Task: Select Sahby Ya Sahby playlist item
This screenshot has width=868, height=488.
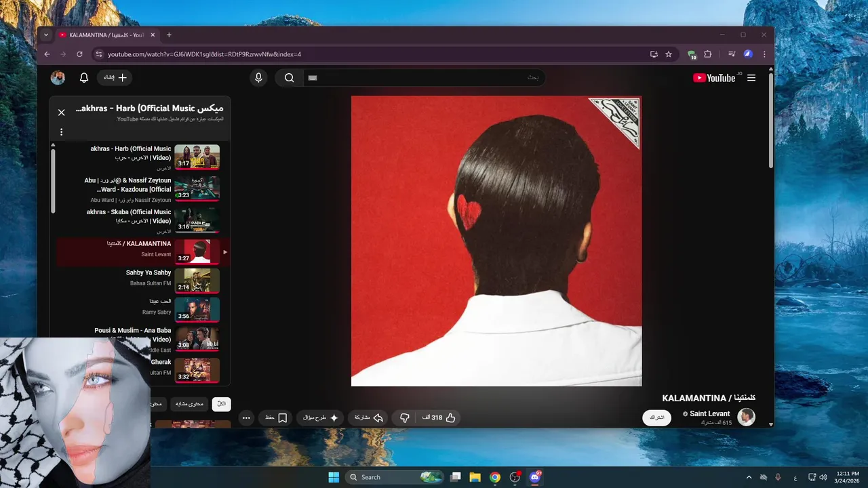Action: tap(143, 280)
